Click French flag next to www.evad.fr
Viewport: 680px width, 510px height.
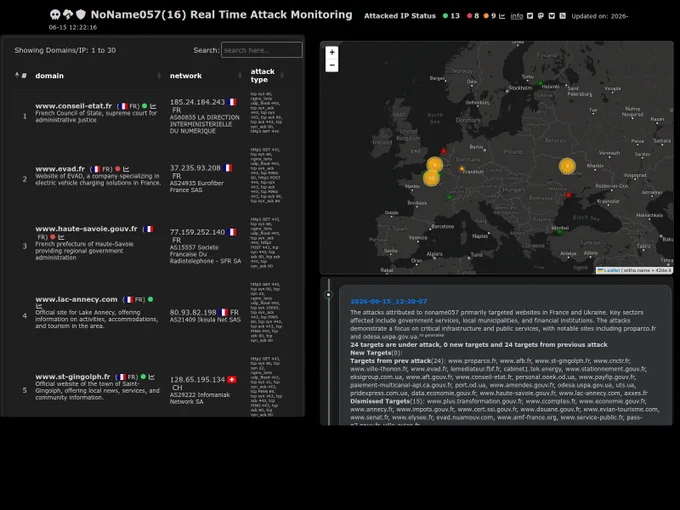pyautogui.click(x=96, y=169)
